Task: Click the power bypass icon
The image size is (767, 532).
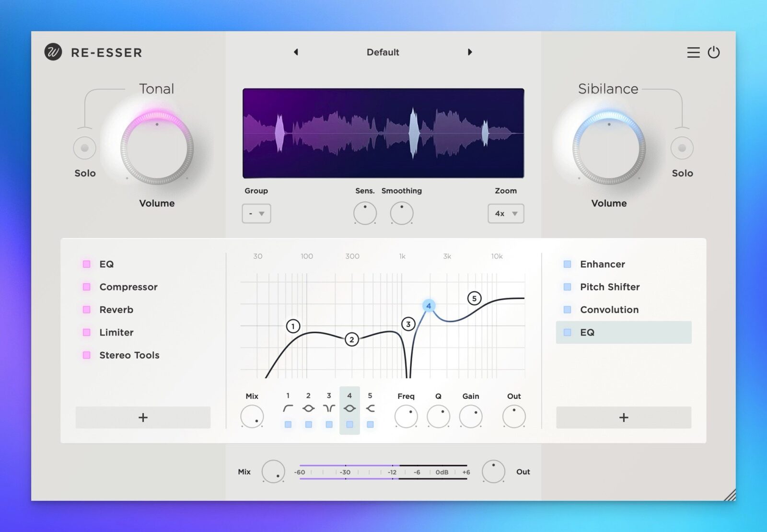Action: [x=714, y=52]
